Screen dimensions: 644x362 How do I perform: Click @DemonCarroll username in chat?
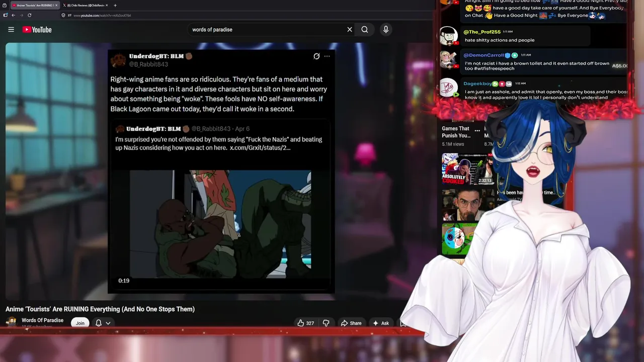click(x=484, y=55)
